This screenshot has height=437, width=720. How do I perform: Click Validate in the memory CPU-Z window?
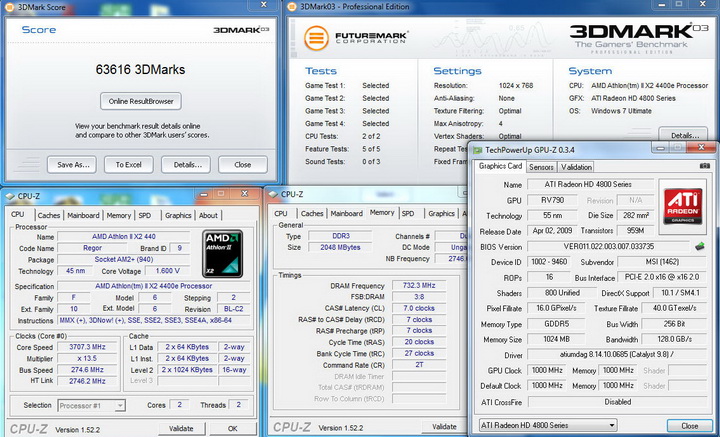[x=444, y=426]
